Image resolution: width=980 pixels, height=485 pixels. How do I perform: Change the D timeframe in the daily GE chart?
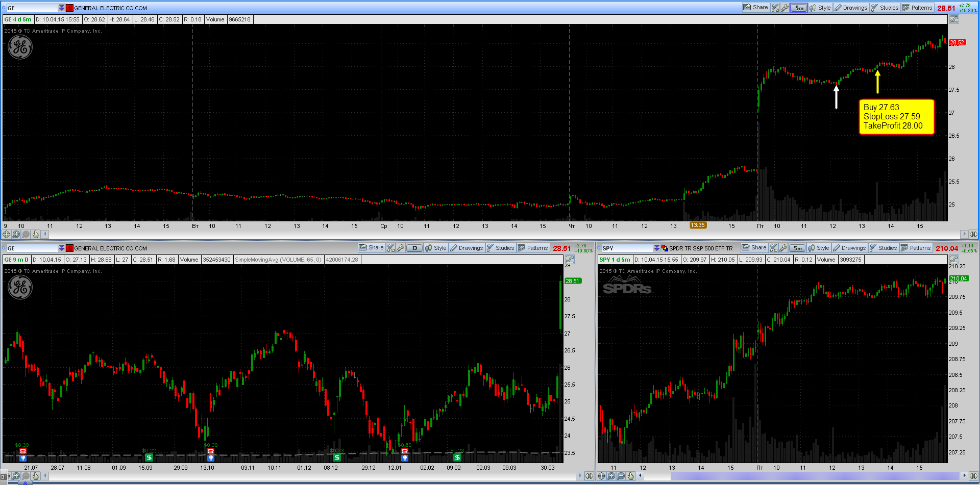coord(414,248)
